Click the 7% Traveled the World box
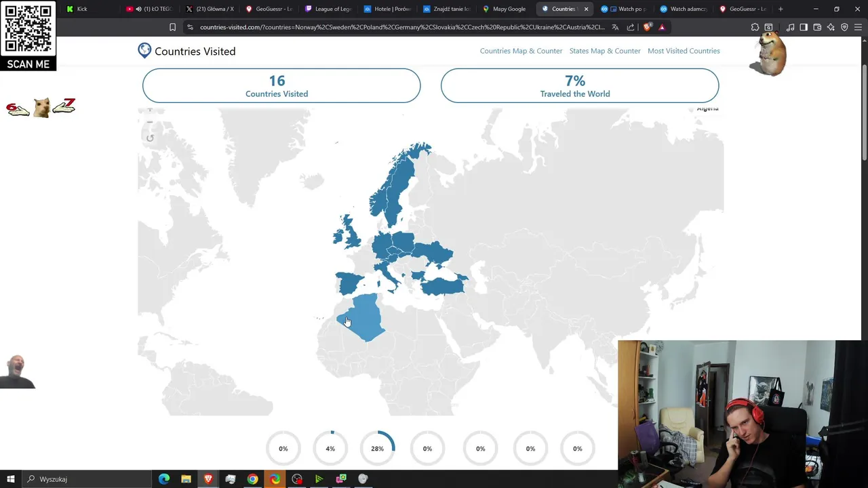 tap(580, 85)
